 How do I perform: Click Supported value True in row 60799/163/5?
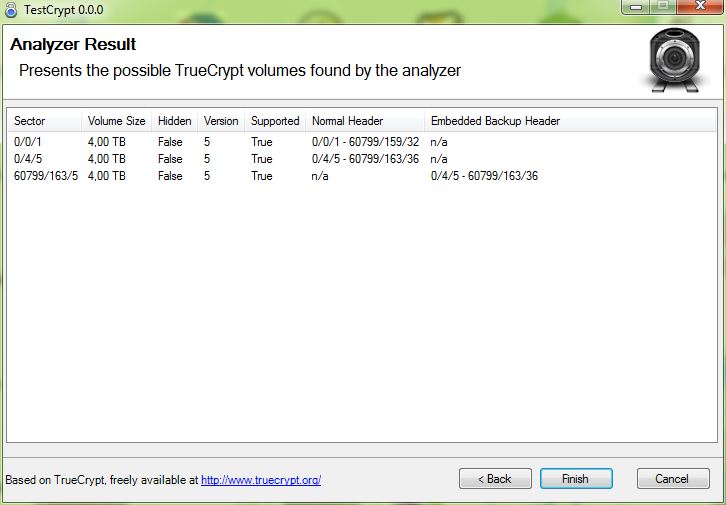(x=262, y=176)
